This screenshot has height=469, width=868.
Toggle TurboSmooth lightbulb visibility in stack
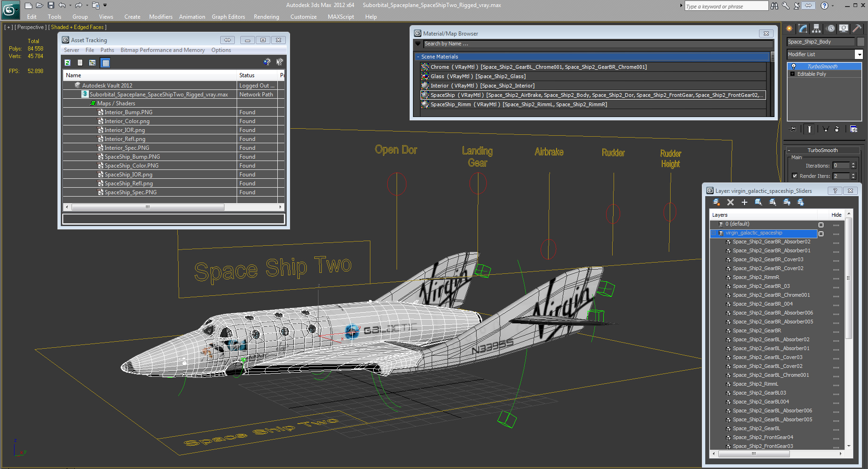(794, 66)
